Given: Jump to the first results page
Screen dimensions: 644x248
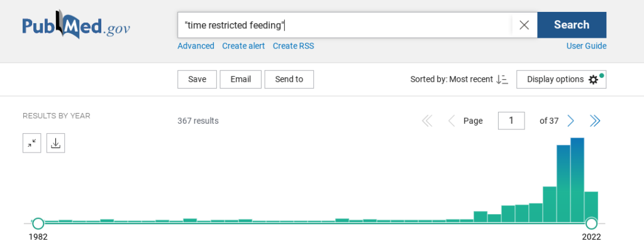Looking at the screenshot, I should (x=427, y=121).
